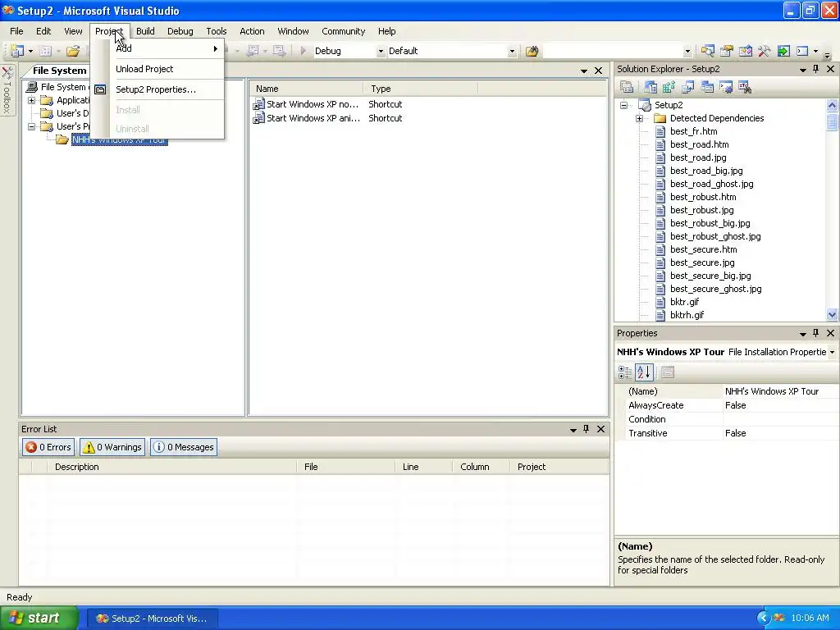Expand the Detected Dependencies folder

click(x=639, y=118)
